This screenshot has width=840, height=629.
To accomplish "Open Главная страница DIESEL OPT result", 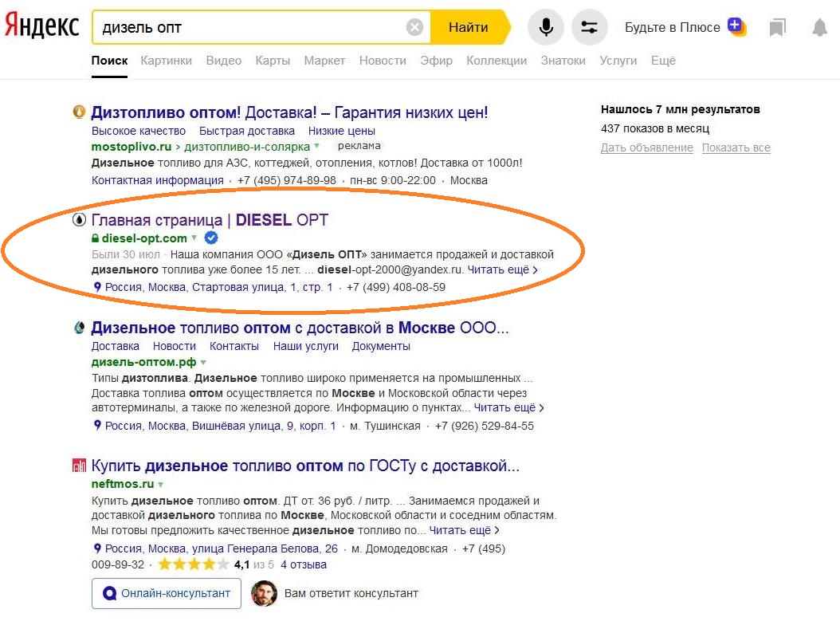I will [x=210, y=220].
